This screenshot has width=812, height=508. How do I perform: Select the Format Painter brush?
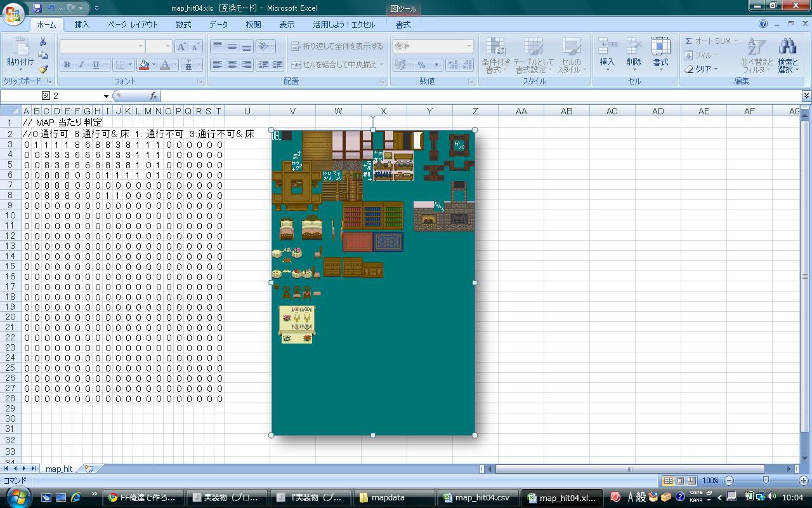43,69
